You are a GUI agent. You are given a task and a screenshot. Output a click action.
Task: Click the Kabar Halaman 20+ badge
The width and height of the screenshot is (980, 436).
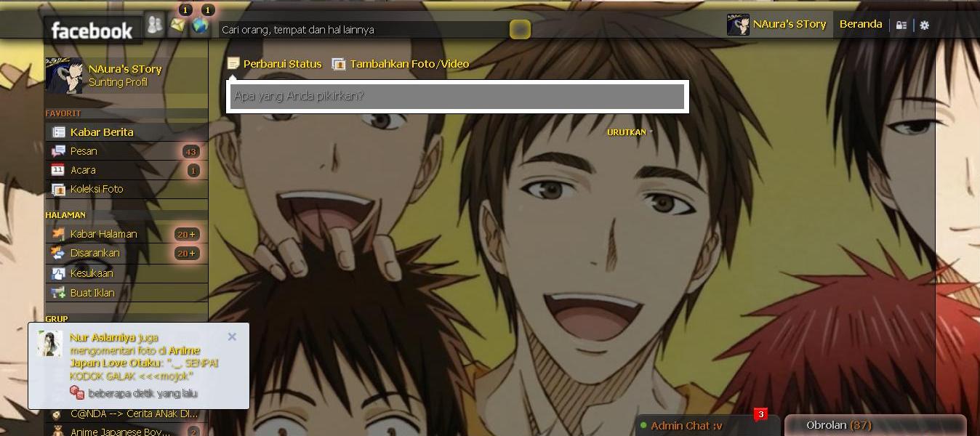[187, 234]
